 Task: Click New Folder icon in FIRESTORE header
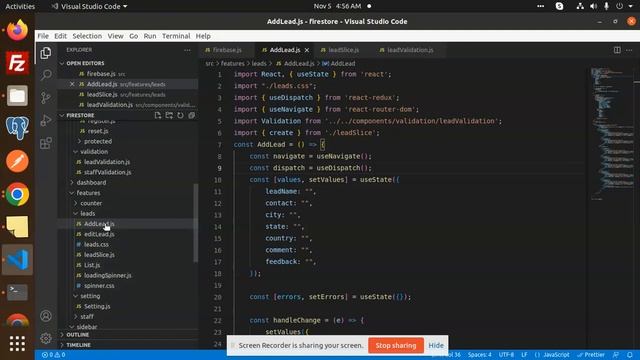point(169,116)
